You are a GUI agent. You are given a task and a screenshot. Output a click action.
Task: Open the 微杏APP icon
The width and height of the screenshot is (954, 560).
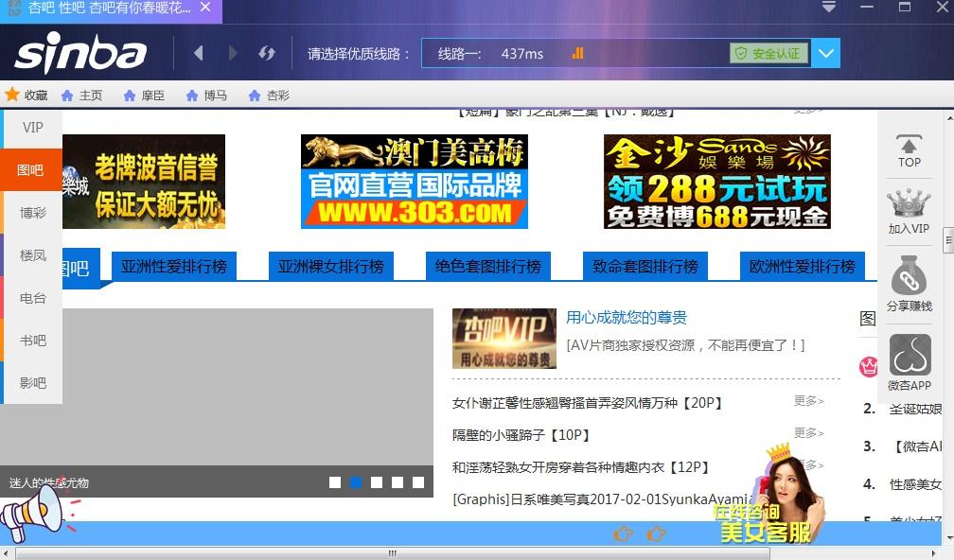click(910, 362)
